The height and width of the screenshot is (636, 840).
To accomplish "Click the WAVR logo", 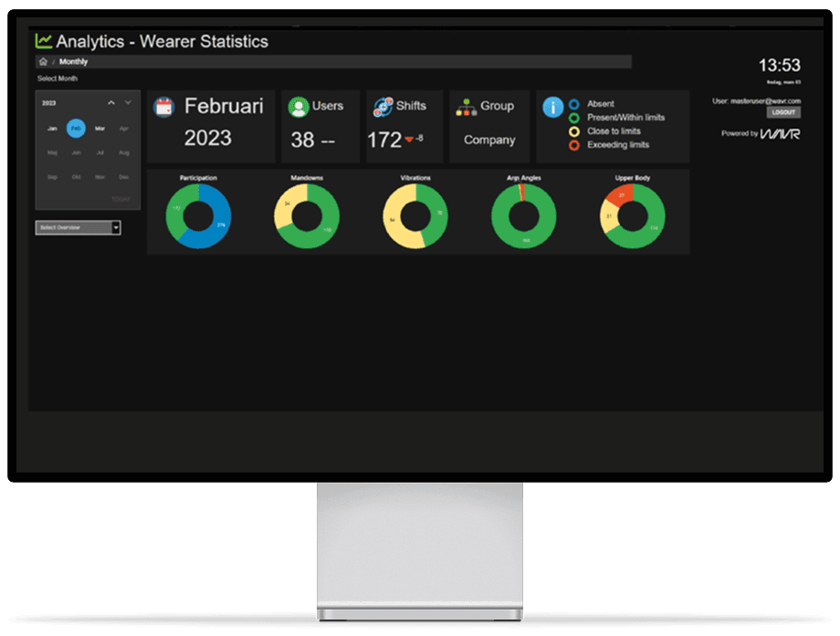I will (780, 134).
